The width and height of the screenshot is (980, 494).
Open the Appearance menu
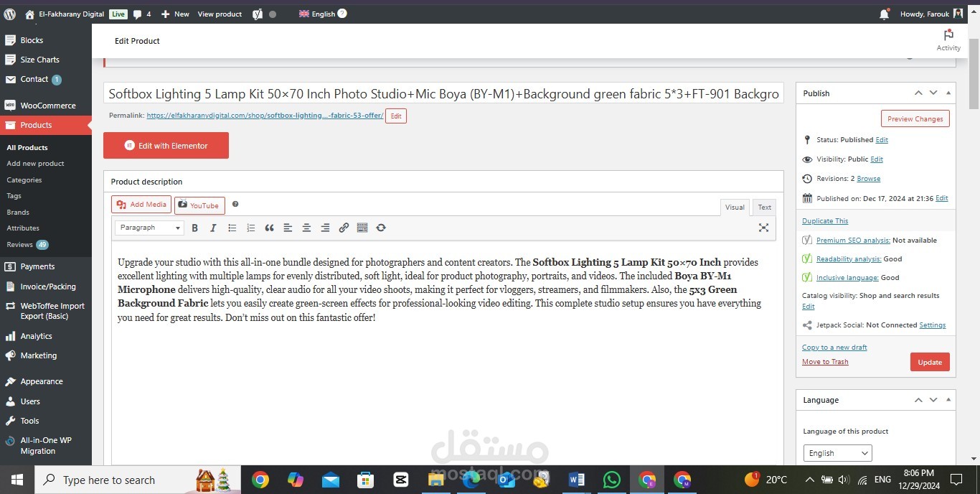coord(46,381)
